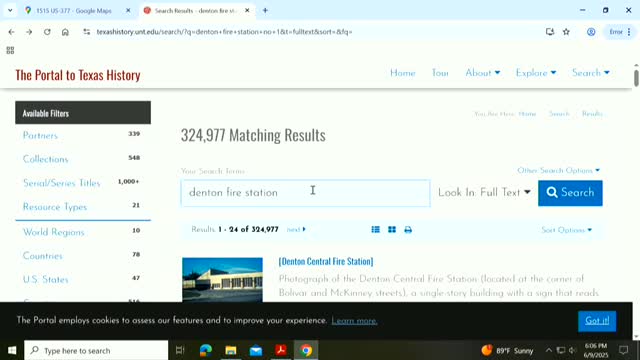Click the blue Search button
Screen dimensions: 640x360
[570, 193]
